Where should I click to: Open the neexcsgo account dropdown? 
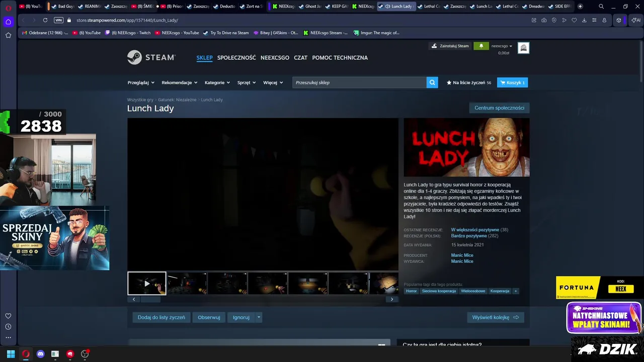tap(502, 46)
